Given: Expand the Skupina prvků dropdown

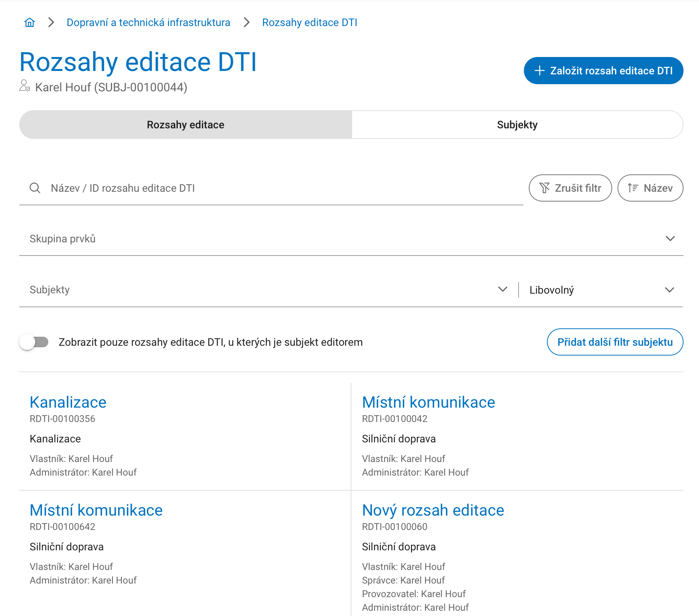Looking at the screenshot, I should [351, 239].
